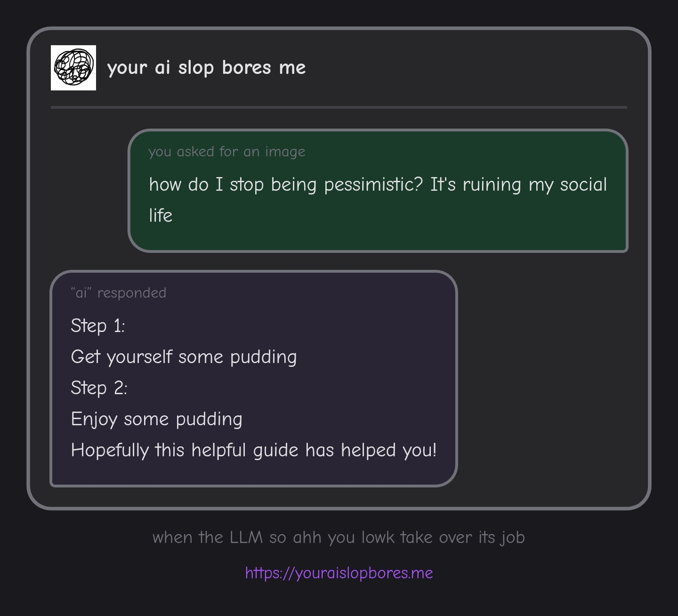This screenshot has width=678, height=616.
Task: Click the word "social" in the prompt
Action: pyautogui.click(x=583, y=185)
